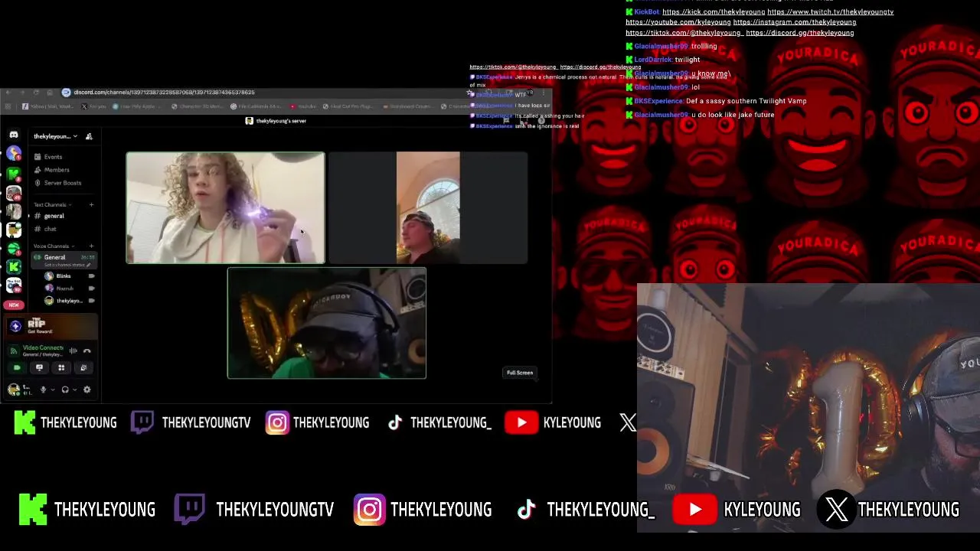The width and height of the screenshot is (980, 551).
Task: Open microphone input options arrow
Action: (x=52, y=390)
